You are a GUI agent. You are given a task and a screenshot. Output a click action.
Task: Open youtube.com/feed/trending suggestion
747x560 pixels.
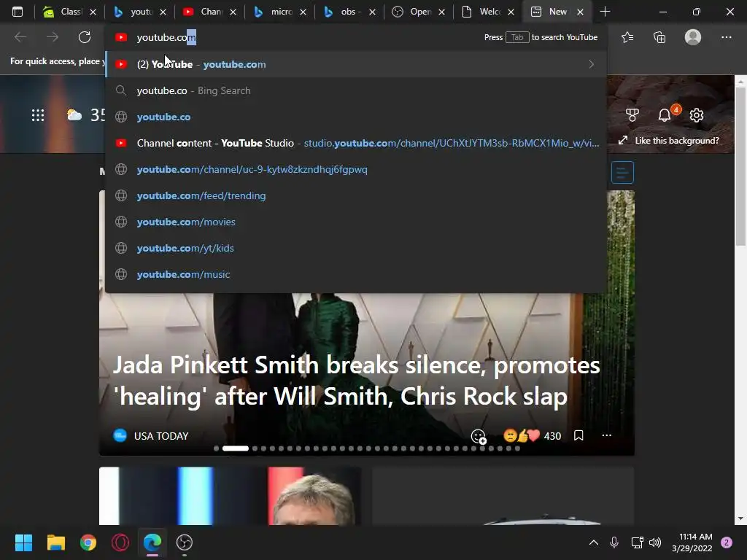click(x=355, y=195)
